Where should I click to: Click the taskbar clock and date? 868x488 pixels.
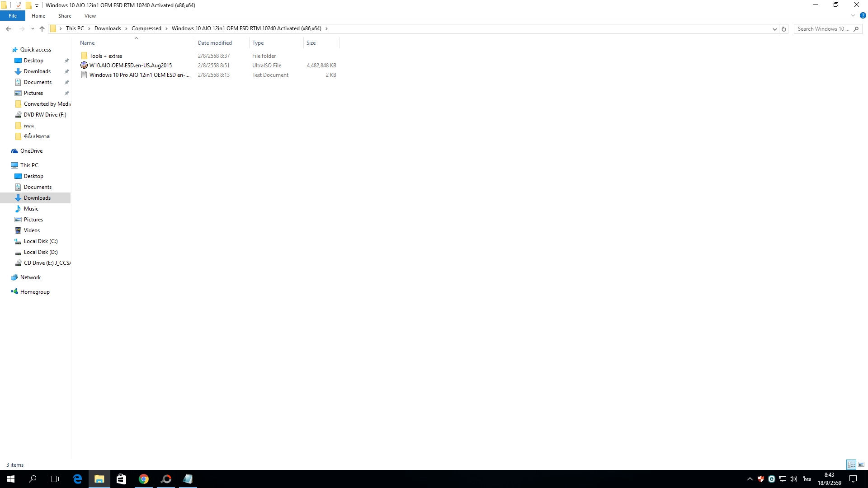tap(829, 479)
